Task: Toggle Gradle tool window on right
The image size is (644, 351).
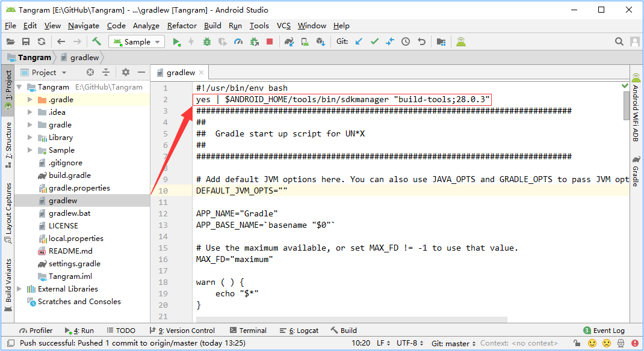Action: [x=636, y=171]
